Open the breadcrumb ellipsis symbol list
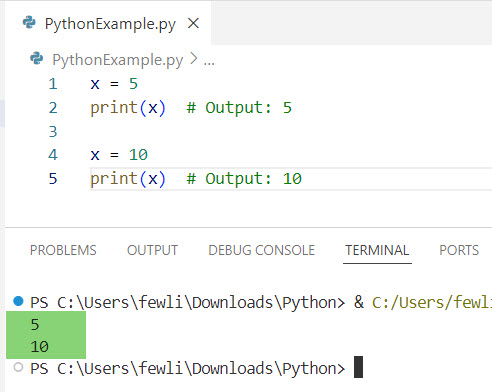 click(x=209, y=62)
